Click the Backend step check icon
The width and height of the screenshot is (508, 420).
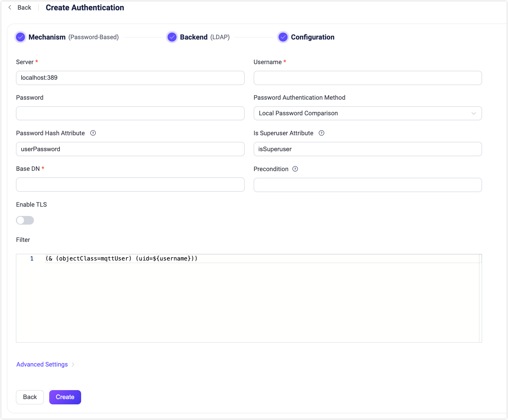pos(172,37)
